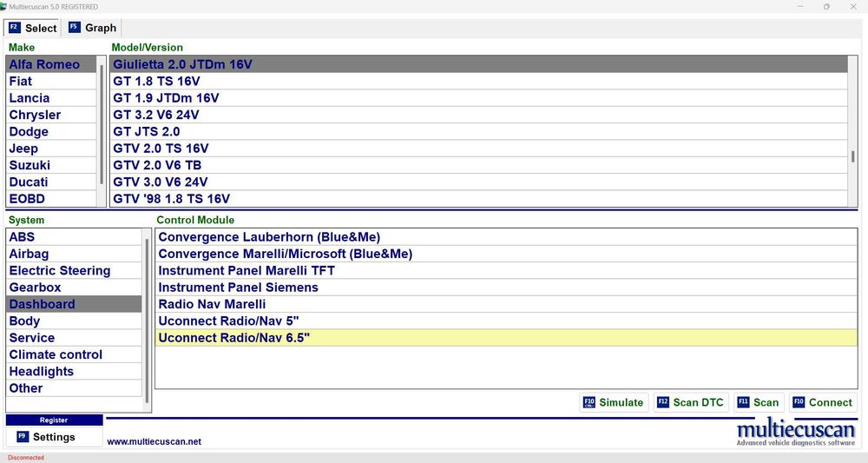868x463 pixels.
Task: Select GTV 2.0 V6 TB model
Action: tap(479, 165)
